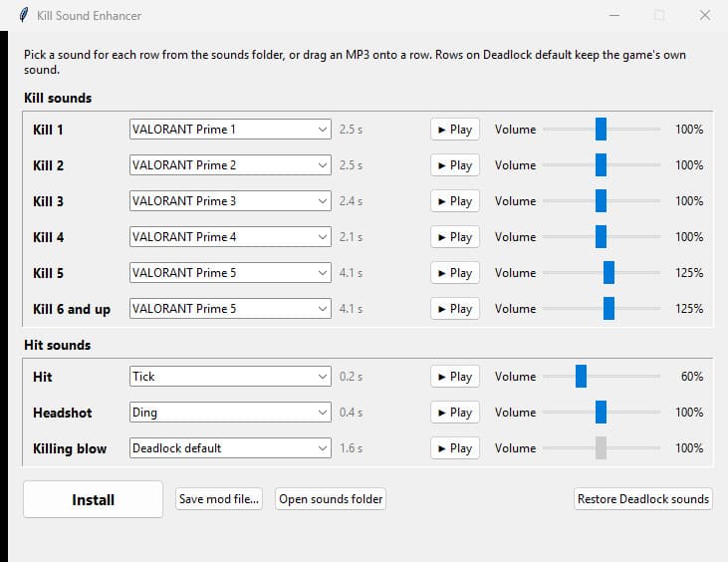The height and width of the screenshot is (562, 728).
Task: Click the Hit sounds section heading
Action: pos(58,345)
